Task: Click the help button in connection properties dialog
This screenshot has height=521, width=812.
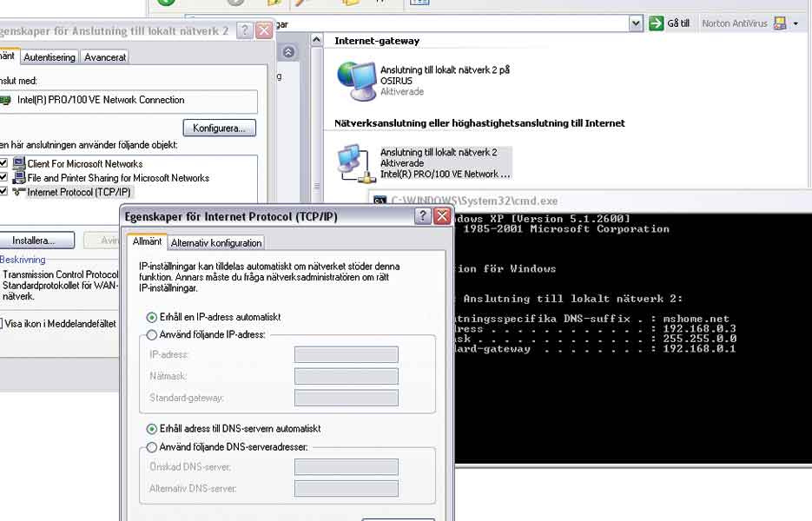Action: tap(244, 30)
